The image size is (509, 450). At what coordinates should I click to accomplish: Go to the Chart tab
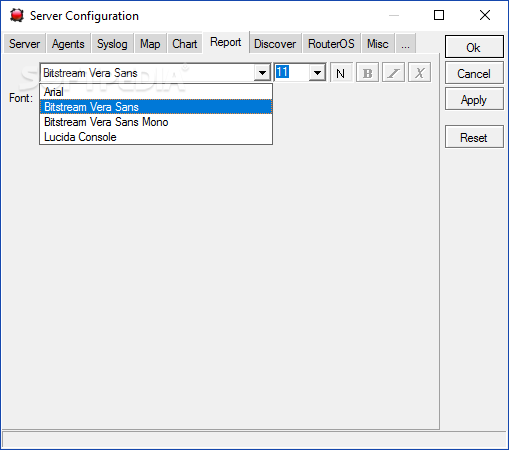[185, 44]
